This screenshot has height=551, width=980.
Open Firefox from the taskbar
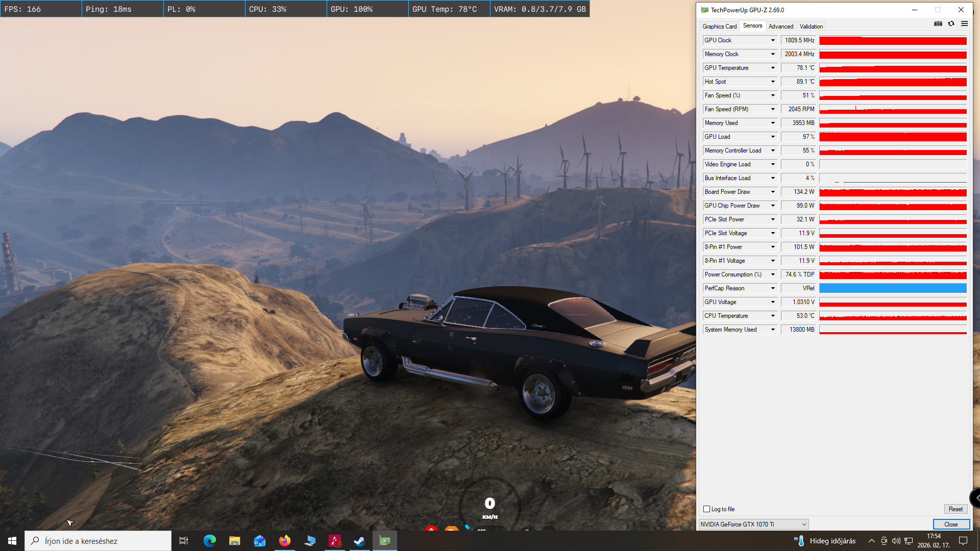(284, 541)
